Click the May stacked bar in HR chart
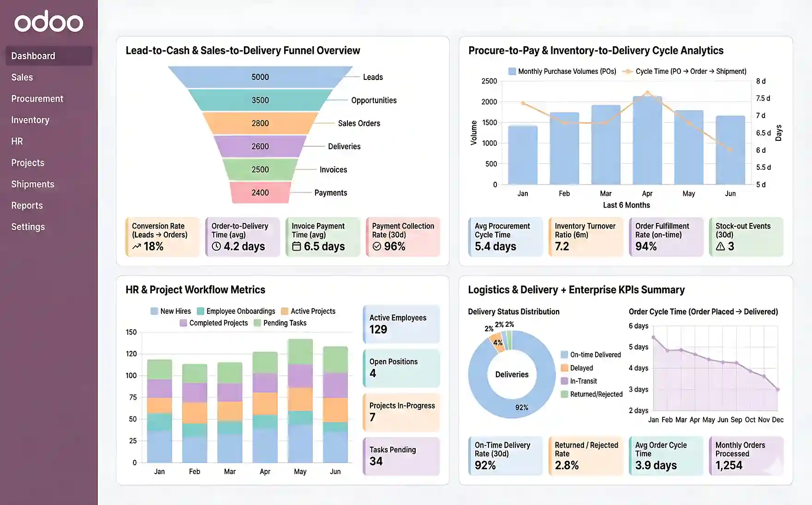The width and height of the screenshot is (812, 505). [300, 401]
